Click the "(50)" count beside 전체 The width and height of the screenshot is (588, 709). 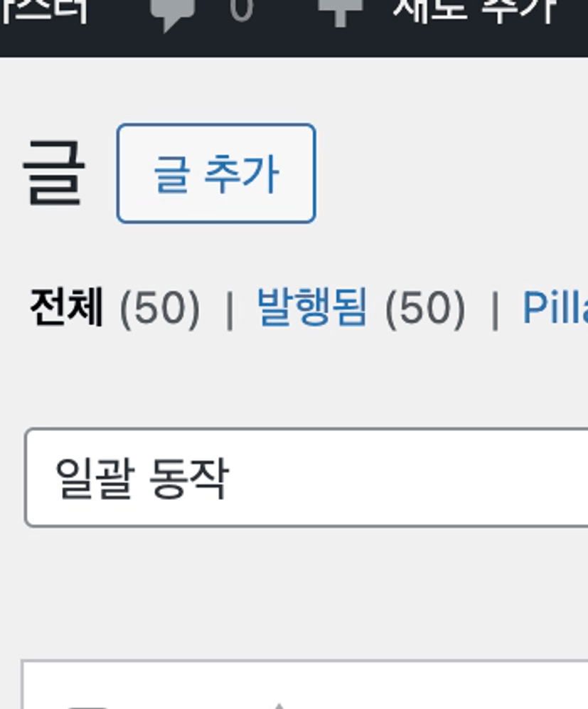coord(159,309)
